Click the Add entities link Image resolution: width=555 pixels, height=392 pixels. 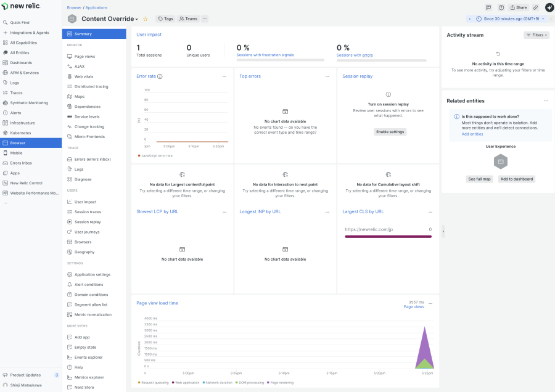(472, 134)
